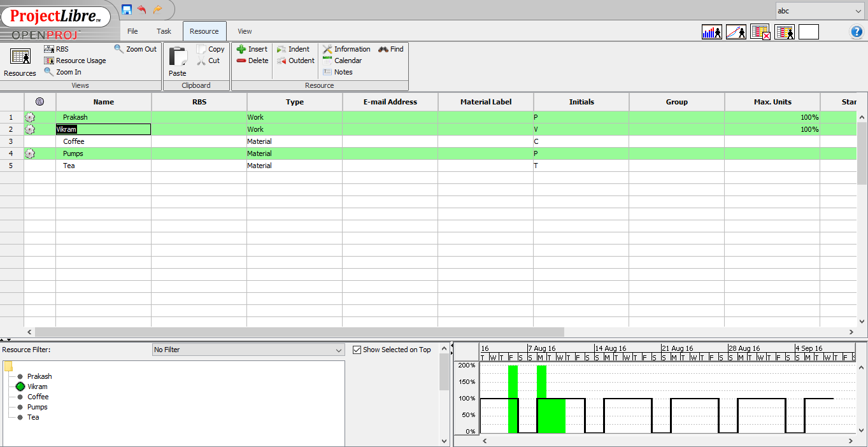This screenshot has width=868, height=447.
Task: Select Prakash in the resource filter tree
Action: 39,376
